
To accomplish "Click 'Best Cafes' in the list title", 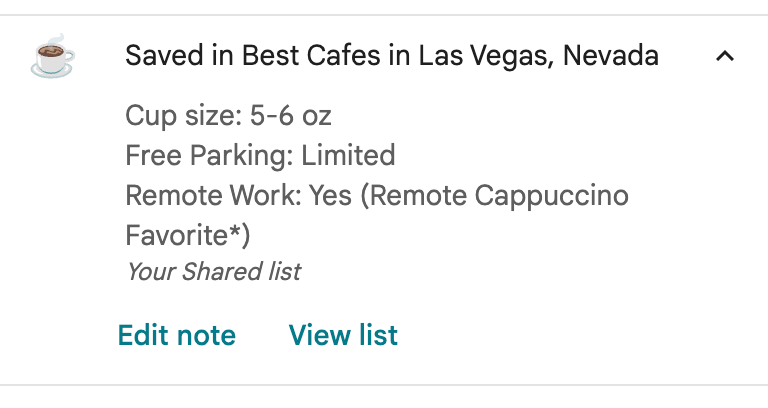I will tap(311, 55).
